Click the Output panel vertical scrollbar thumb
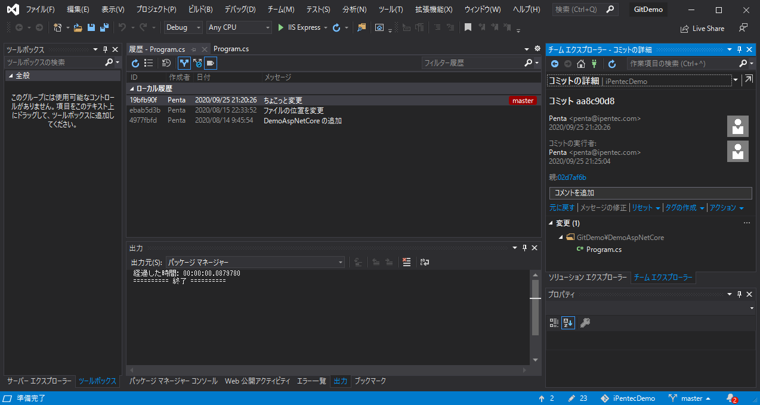This screenshot has height=405, width=760. coord(535,308)
